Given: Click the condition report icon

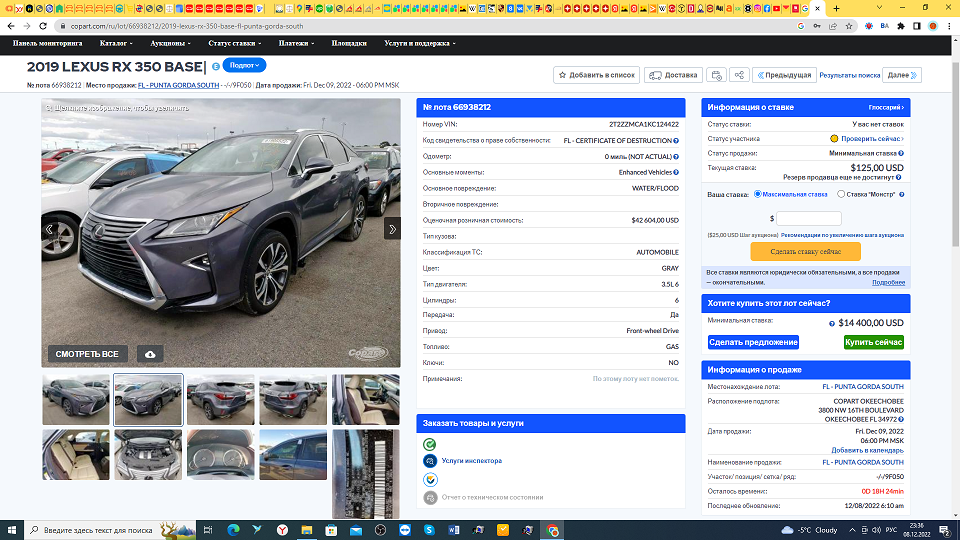Looking at the screenshot, I should point(430,498).
